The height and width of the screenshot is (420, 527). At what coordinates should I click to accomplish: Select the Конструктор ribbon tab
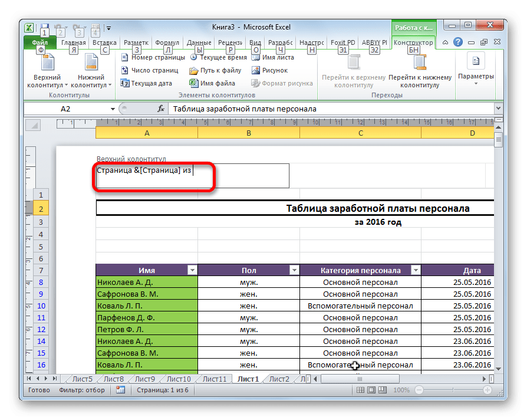(413, 43)
